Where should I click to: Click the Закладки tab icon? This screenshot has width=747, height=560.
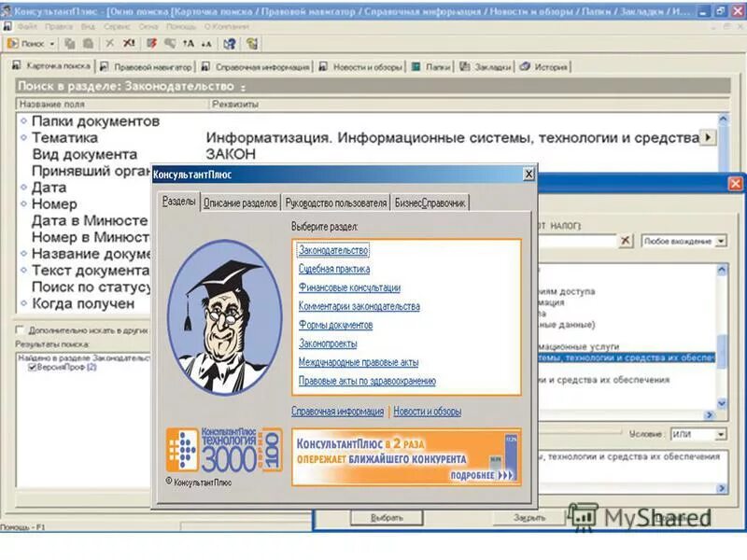pyautogui.click(x=464, y=66)
